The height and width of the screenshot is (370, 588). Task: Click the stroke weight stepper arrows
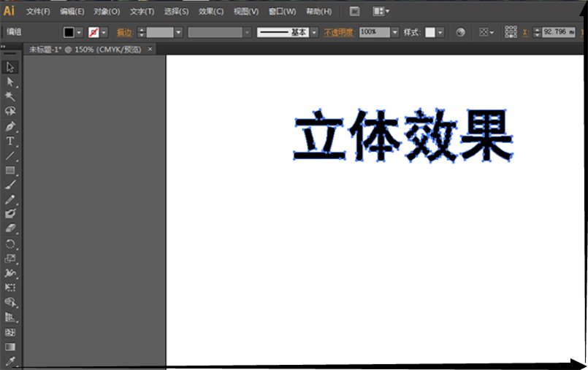pyautogui.click(x=141, y=33)
